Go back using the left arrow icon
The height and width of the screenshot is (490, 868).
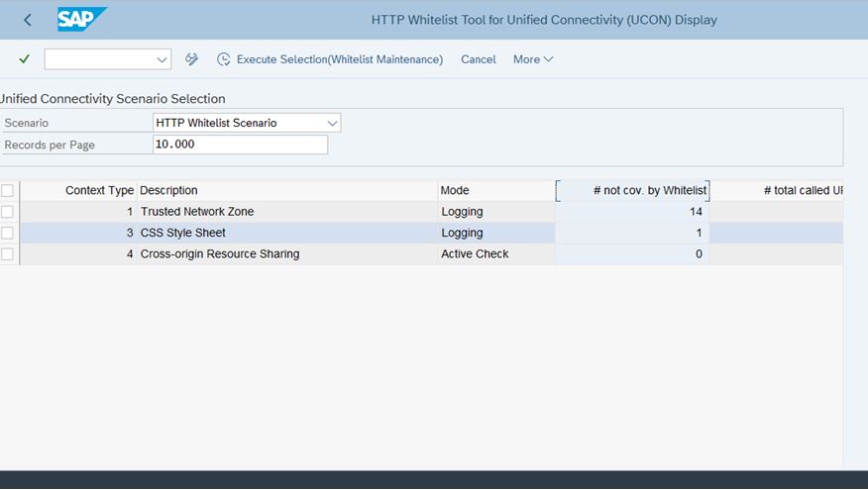[27, 21]
